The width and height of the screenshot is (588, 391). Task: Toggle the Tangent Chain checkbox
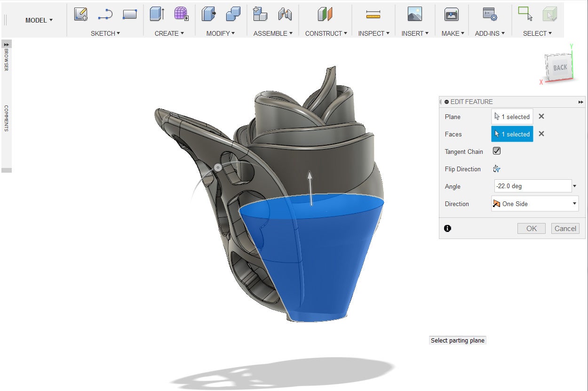coord(497,151)
